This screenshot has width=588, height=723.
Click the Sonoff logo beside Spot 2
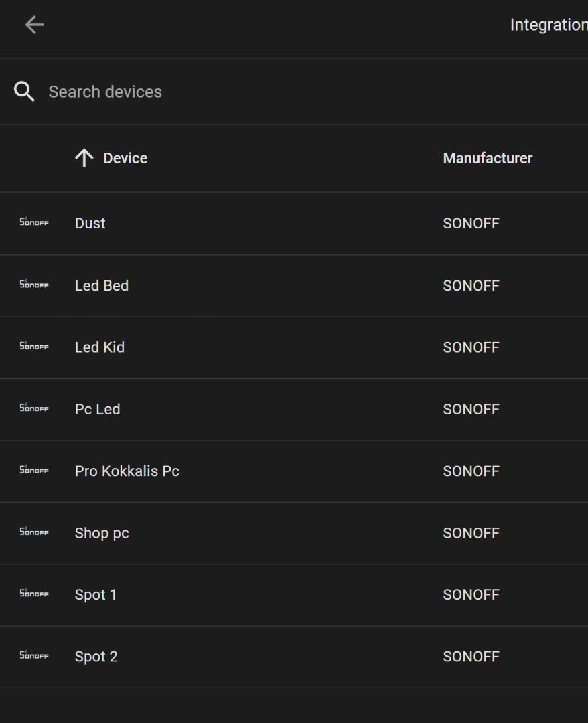pos(34,655)
